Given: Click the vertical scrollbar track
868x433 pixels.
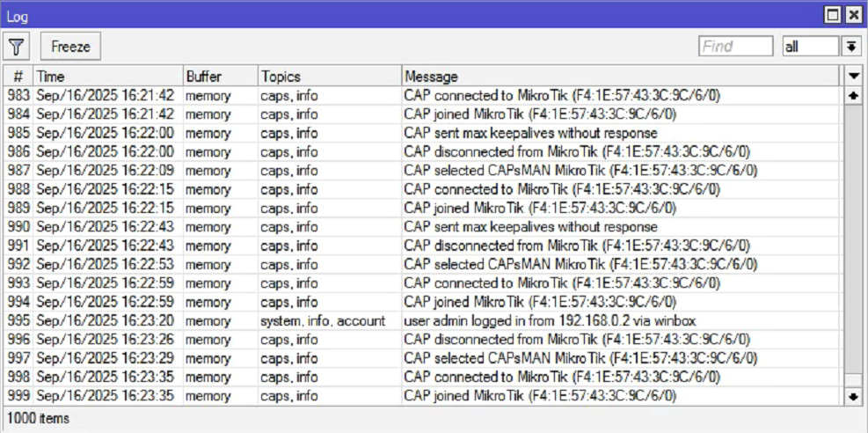Looking at the screenshot, I should pos(852,244).
